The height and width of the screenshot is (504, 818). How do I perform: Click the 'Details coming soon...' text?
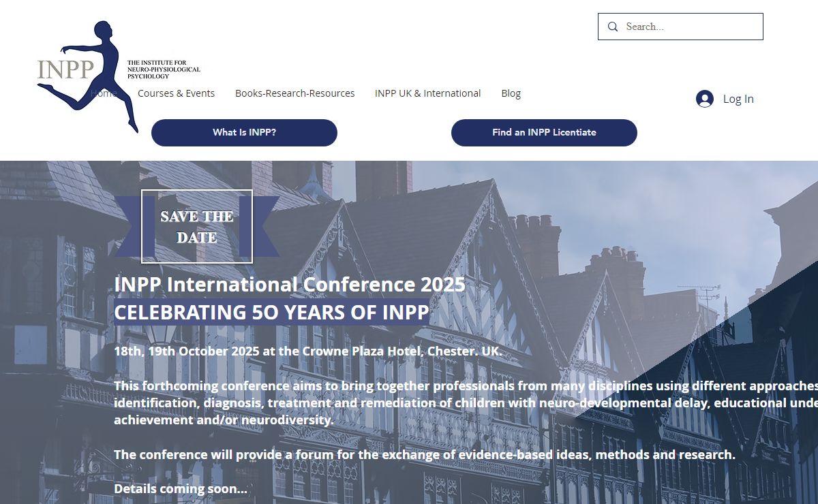[x=181, y=488]
